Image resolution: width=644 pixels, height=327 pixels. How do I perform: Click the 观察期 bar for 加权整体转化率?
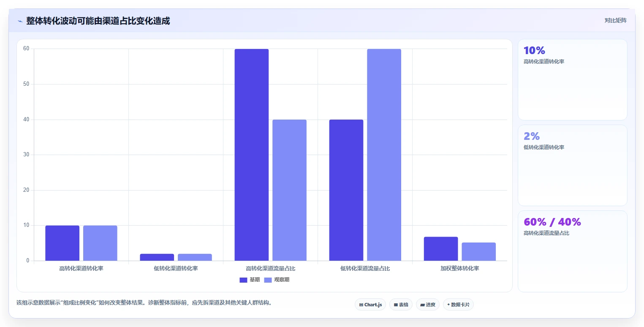(x=478, y=252)
